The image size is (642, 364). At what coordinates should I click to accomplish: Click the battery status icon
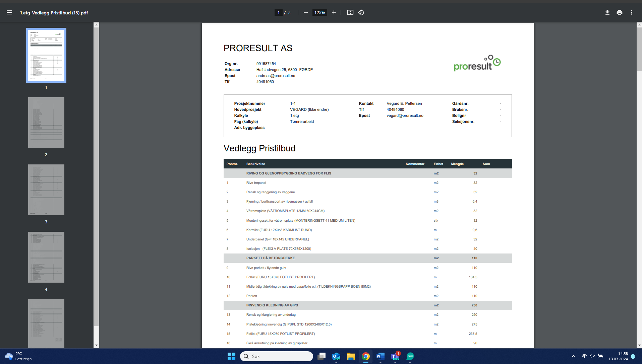tap(600, 356)
